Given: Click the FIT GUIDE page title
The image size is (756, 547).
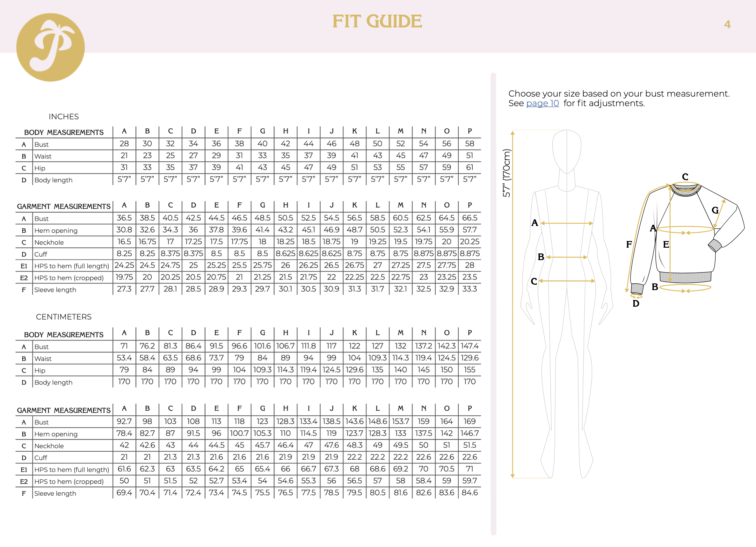Looking at the screenshot, I should tap(377, 21).
